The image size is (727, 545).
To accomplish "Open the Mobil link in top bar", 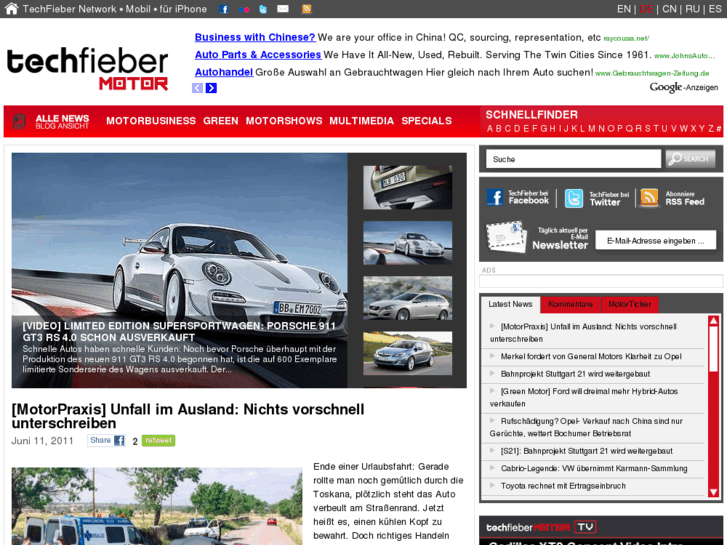I will pyautogui.click(x=138, y=9).
